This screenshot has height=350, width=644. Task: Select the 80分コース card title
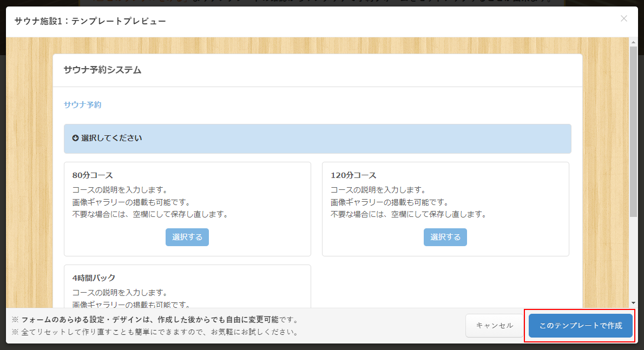tap(92, 175)
